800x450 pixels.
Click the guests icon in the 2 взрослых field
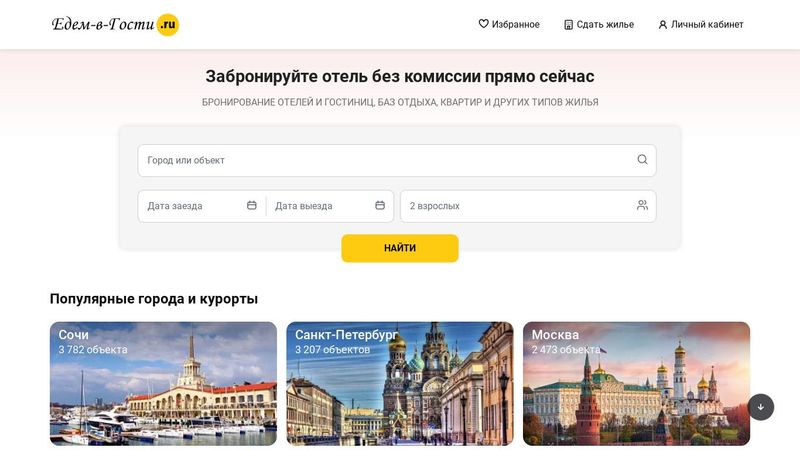642,205
